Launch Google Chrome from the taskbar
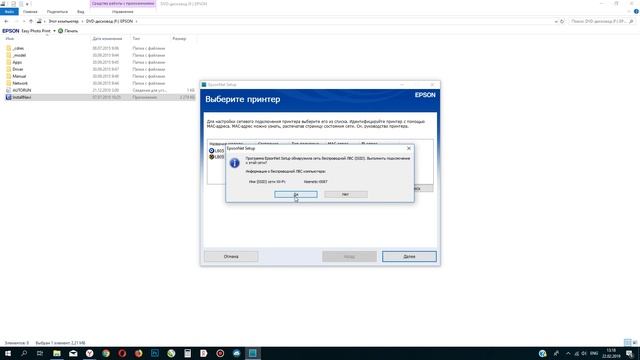The image size is (640, 360). 106,353
